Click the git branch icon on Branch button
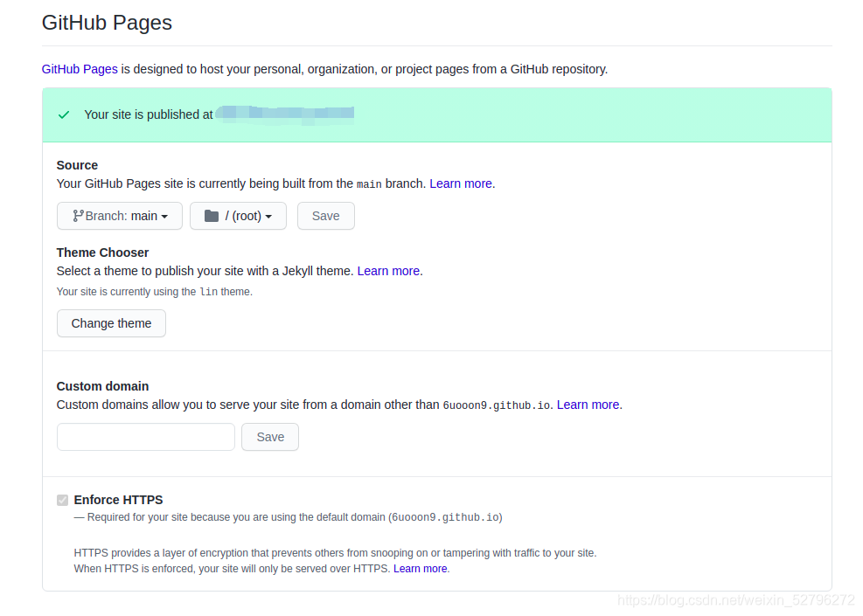The height and width of the screenshot is (616, 863). [78, 216]
